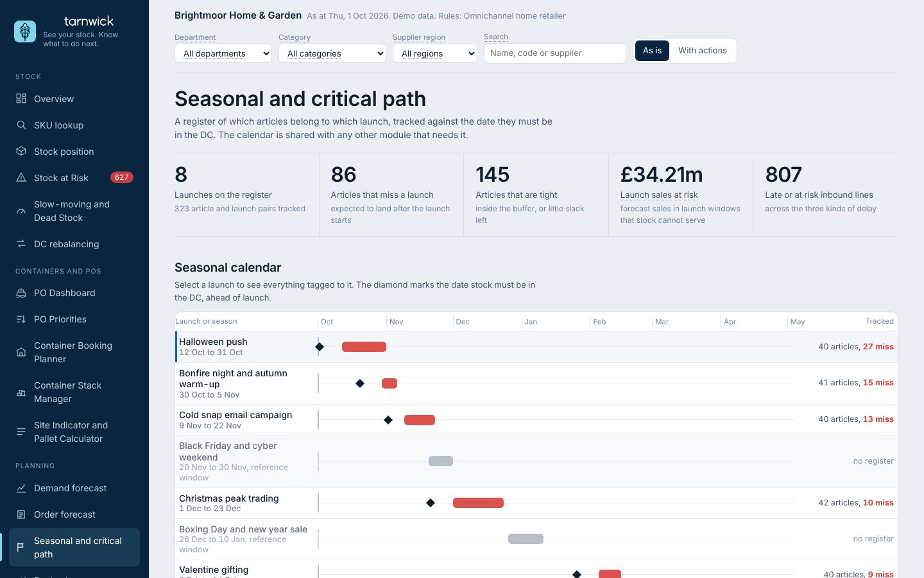Open the All departments dropdown
The height and width of the screenshot is (578, 924).
223,53
